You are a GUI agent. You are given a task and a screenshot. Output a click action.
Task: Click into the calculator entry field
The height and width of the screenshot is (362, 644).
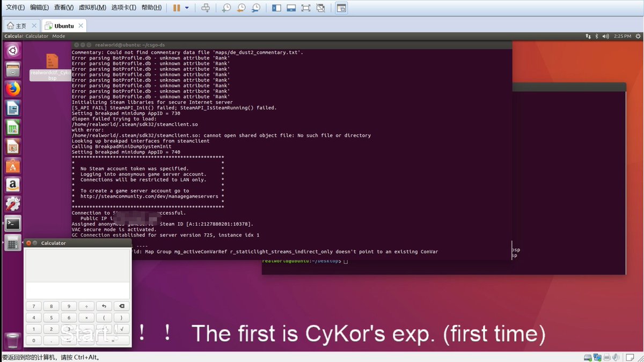77,291
